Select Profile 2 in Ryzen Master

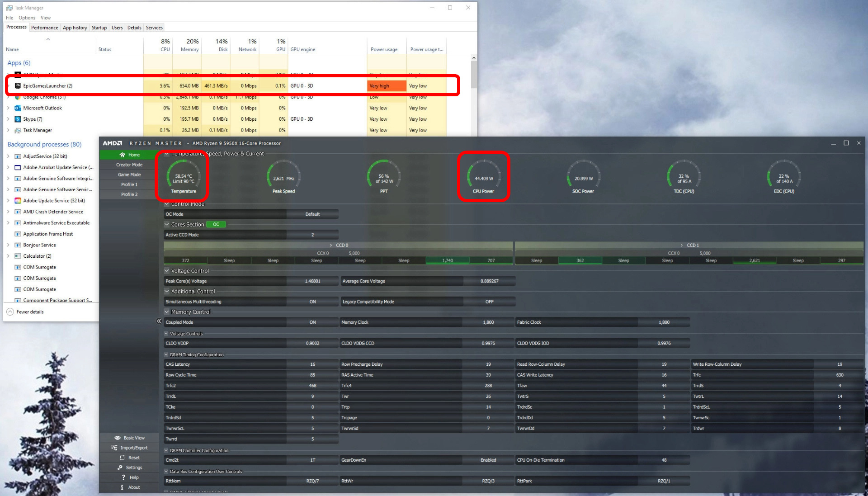point(129,194)
